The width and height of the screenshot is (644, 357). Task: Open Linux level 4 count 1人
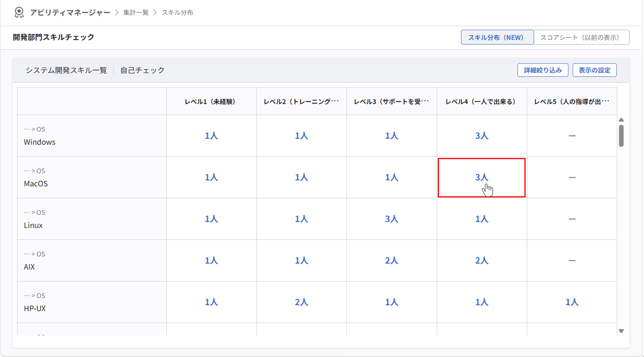(x=482, y=219)
